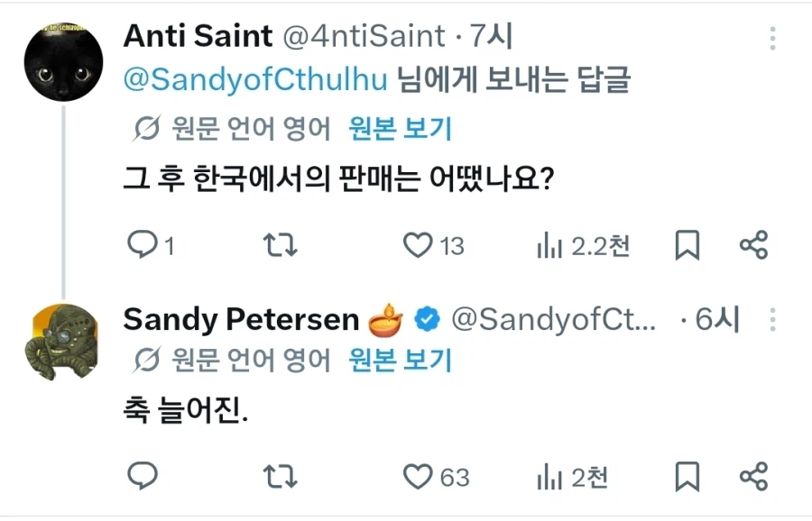Viewport: 812px width, 521px height.
Task: Share Sandy Petersen's tweet
Action: (x=753, y=475)
